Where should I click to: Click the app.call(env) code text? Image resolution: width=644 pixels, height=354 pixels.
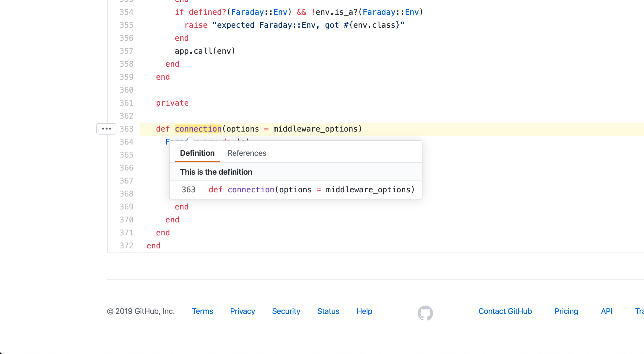205,51
